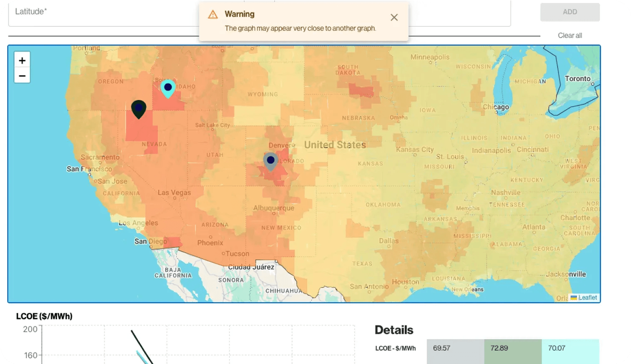Click the cyan map pin in Idaho
The image size is (631, 364).
tap(168, 88)
